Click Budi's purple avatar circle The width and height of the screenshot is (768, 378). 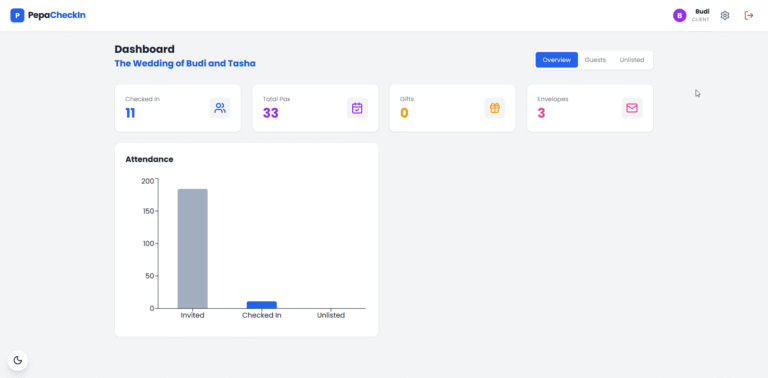pos(679,16)
